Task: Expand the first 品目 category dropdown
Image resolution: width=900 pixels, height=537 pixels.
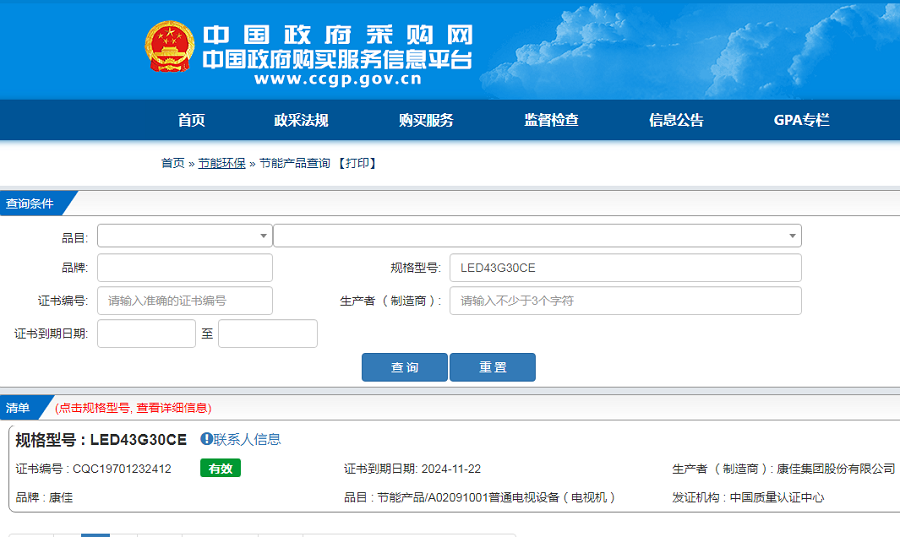Action: click(185, 236)
